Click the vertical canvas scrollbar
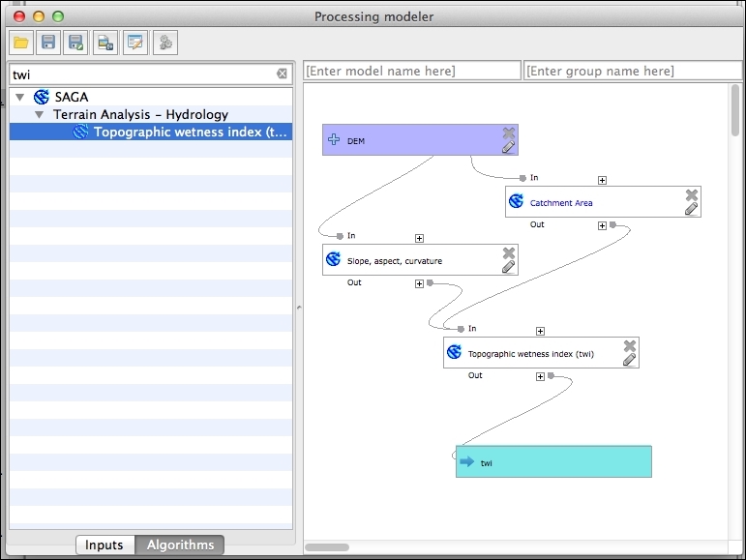This screenshot has height=560, width=746. 735,110
